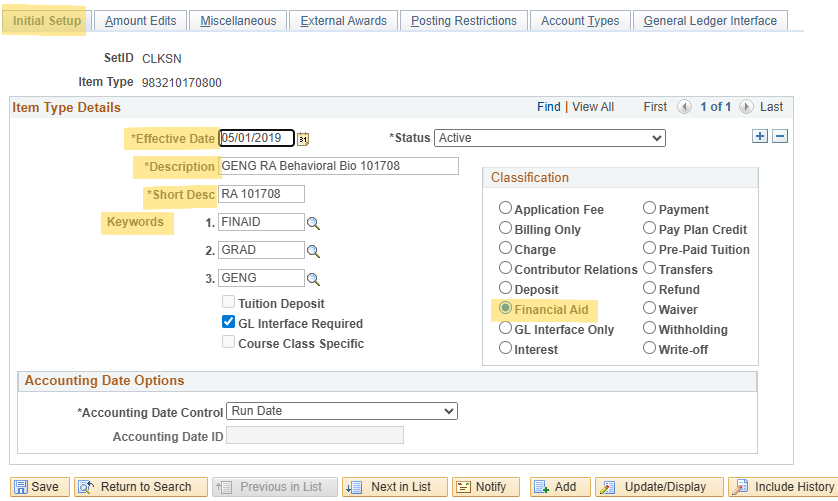Viewport: 838px width, 501px height.
Task: Select the Refund classification radio button
Action: tap(650, 289)
